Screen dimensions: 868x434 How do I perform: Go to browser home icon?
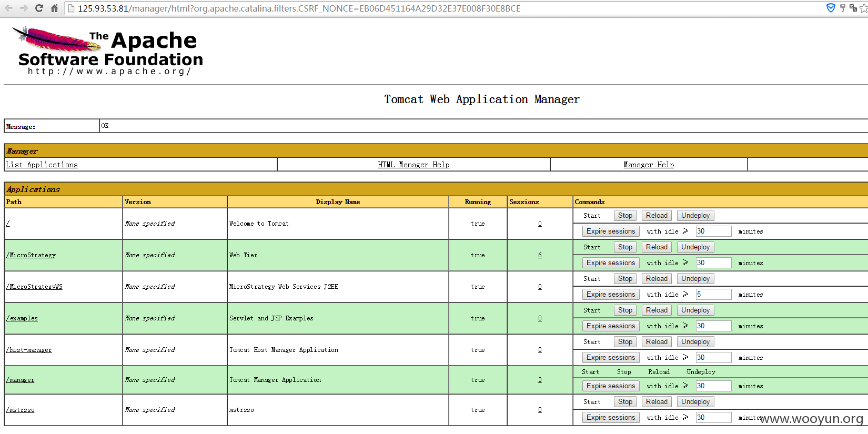pyautogui.click(x=54, y=8)
